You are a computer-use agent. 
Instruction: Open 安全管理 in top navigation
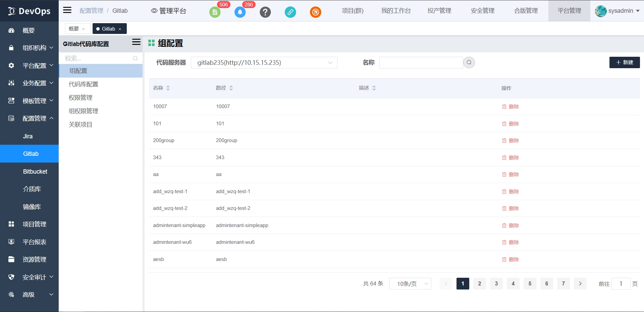[x=482, y=11]
